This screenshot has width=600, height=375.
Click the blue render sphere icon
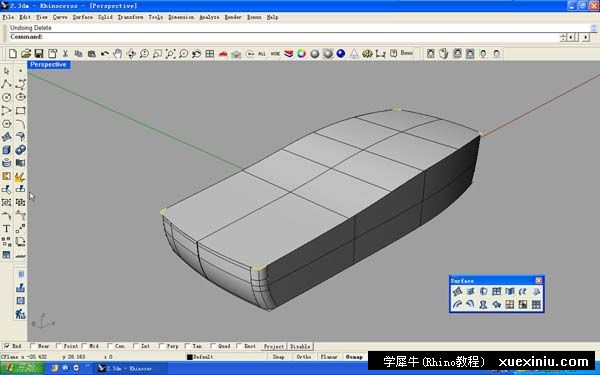point(341,54)
